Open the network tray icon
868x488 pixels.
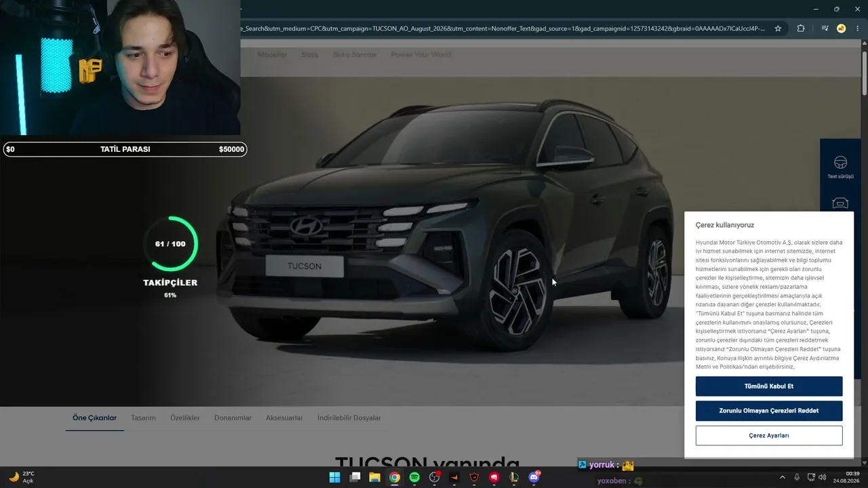click(812, 477)
